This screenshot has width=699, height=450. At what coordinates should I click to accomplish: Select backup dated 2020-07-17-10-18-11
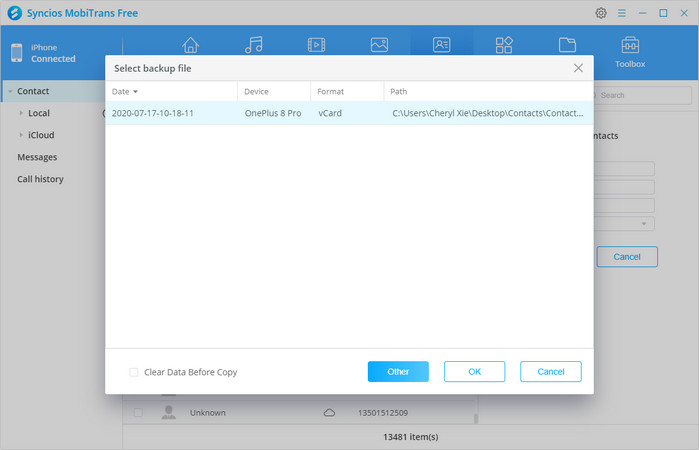pyautogui.click(x=349, y=113)
